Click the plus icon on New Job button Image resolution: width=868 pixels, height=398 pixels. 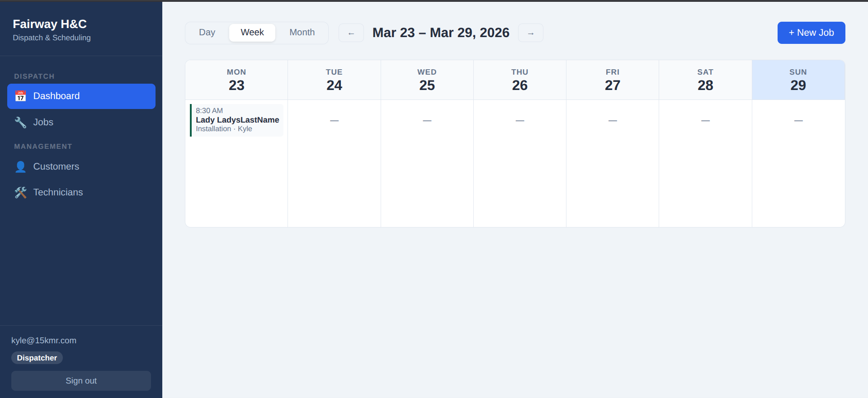click(791, 32)
